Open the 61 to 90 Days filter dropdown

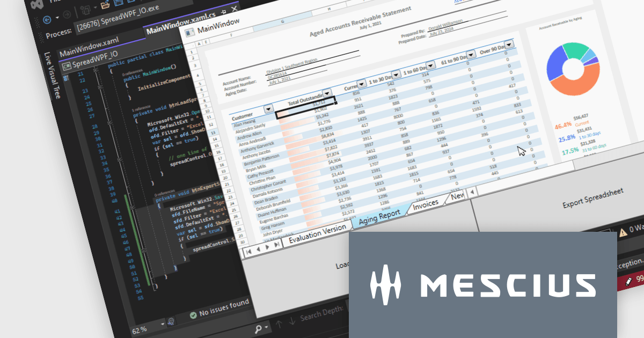click(x=471, y=54)
